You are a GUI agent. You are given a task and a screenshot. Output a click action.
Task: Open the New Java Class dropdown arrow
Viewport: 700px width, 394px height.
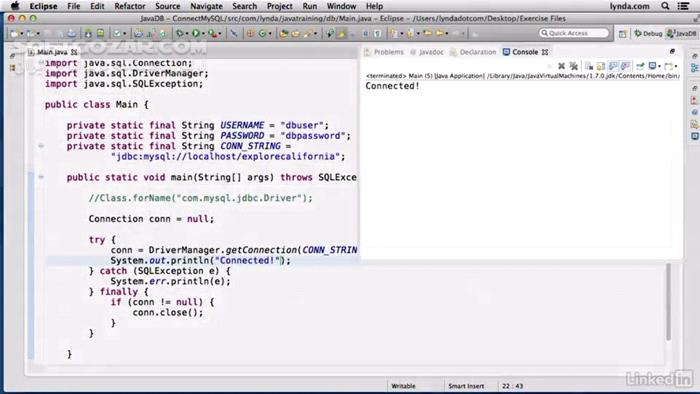[270, 33]
